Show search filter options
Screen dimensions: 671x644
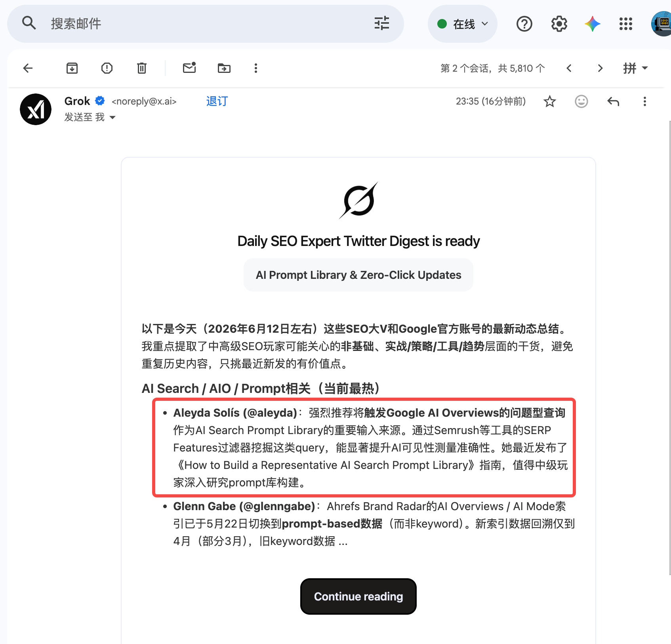click(382, 23)
